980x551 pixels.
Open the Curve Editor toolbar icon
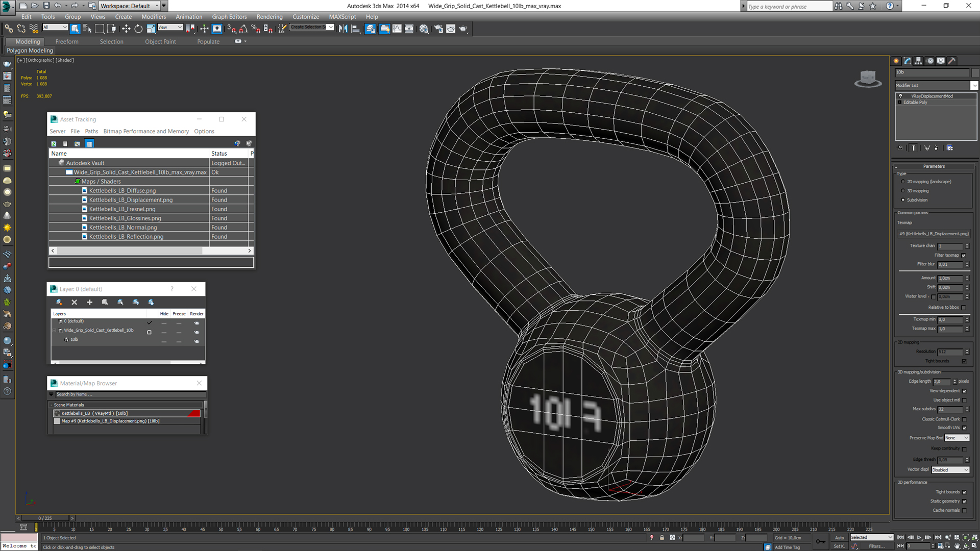[x=397, y=29]
